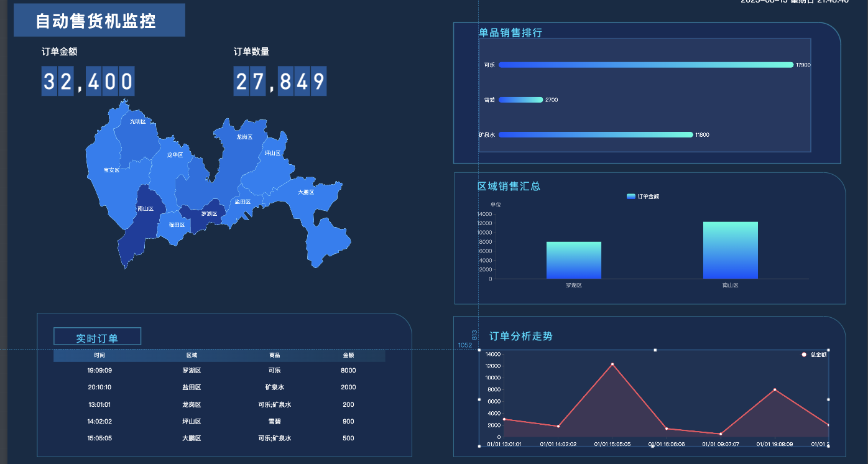Toggle the 总金额 legend in trend chart
The width and height of the screenshot is (868, 464).
tap(814, 355)
